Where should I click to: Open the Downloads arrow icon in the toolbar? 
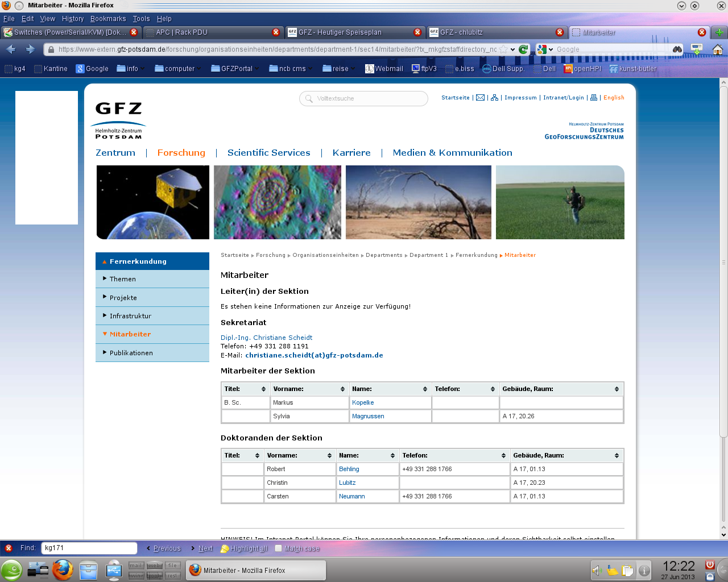pos(697,49)
